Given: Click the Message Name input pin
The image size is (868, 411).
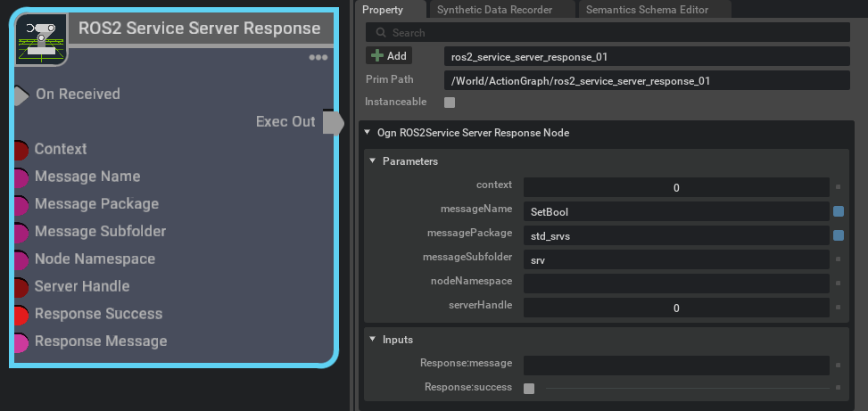Looking at the screenshot, I should point(21,177).
